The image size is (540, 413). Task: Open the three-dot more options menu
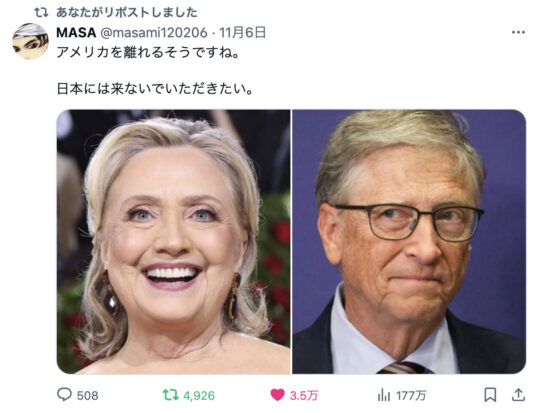point(518,33)
